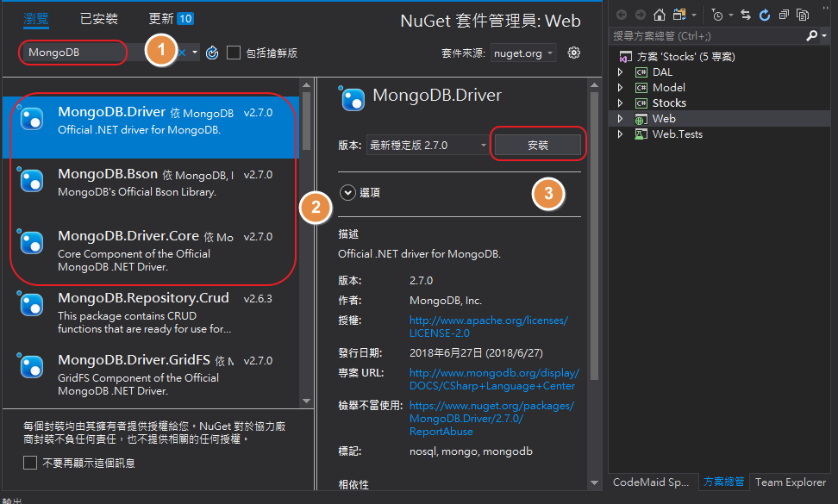Expand the Web.Tests project node
This screenshot has height=504, width=838.
[x=620, y=134]
